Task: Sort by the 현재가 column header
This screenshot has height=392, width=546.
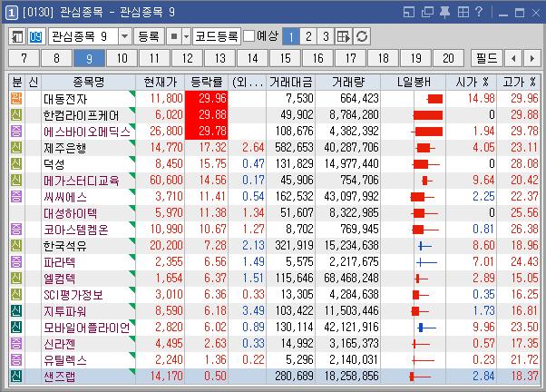Action: coord(161,83)
